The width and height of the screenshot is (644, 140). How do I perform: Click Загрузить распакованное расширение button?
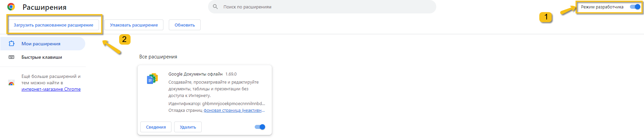coord(54,25)
